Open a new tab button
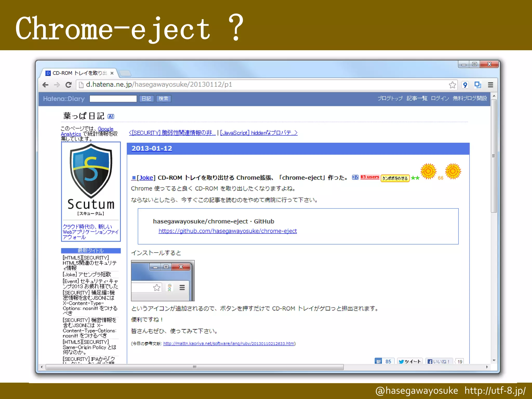Viewport: 532px width, 399px height. pyautogui.click(x=125, y=73)
